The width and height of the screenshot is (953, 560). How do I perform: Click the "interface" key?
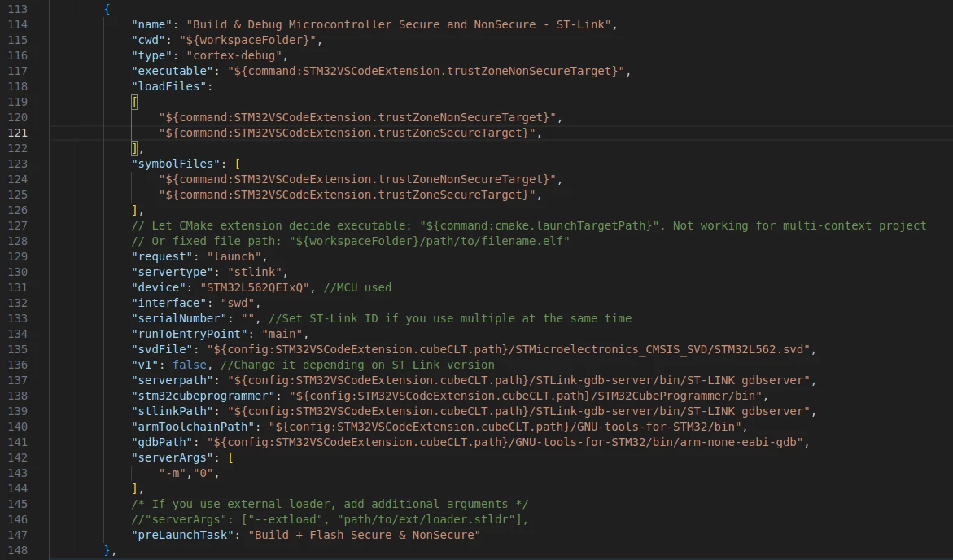(169, 304)
